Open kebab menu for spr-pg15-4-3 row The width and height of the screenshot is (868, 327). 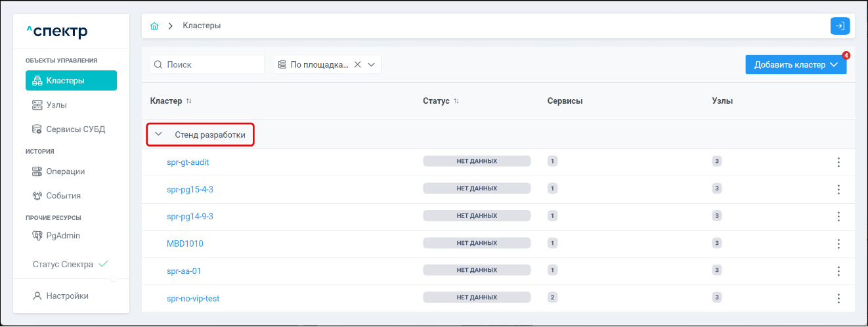[x=838, y=189]
